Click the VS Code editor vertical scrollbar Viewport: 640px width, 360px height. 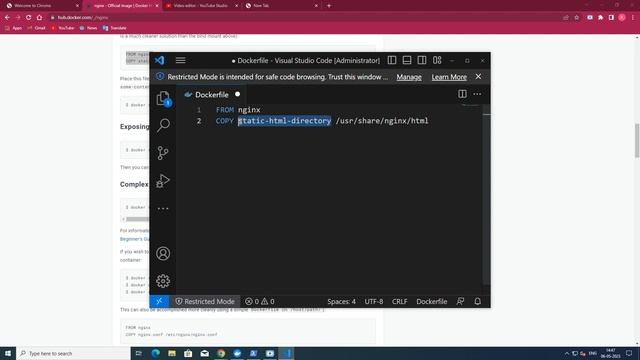(x=486, y=194)
